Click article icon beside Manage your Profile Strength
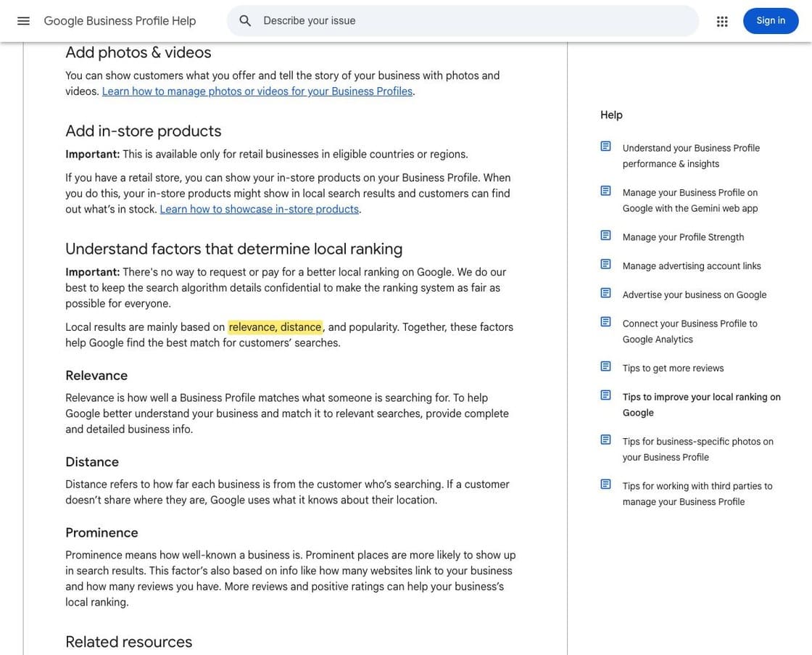This screenshot has width=812, height=655. tap(605, 235)
